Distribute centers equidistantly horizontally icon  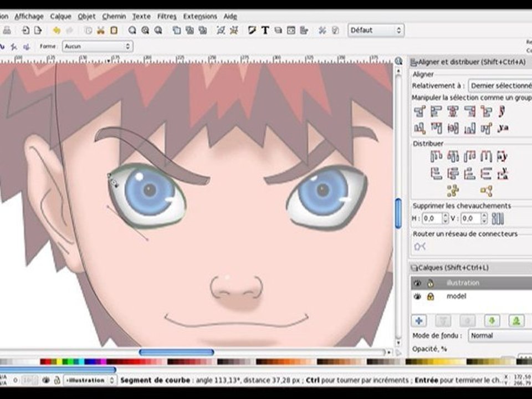pos(453,156)
